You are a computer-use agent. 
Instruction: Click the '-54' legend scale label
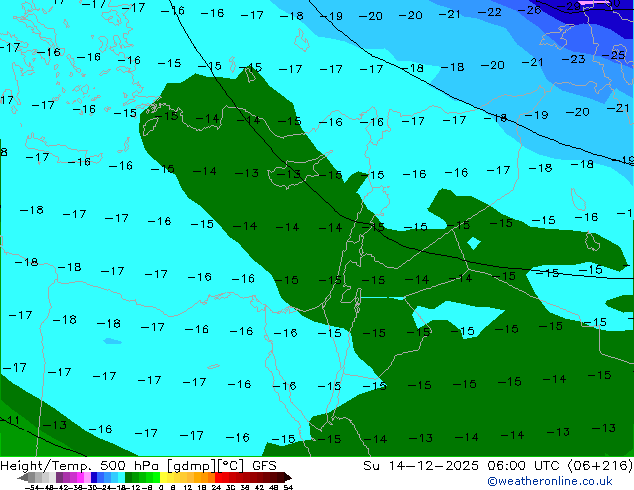[32, 487]
